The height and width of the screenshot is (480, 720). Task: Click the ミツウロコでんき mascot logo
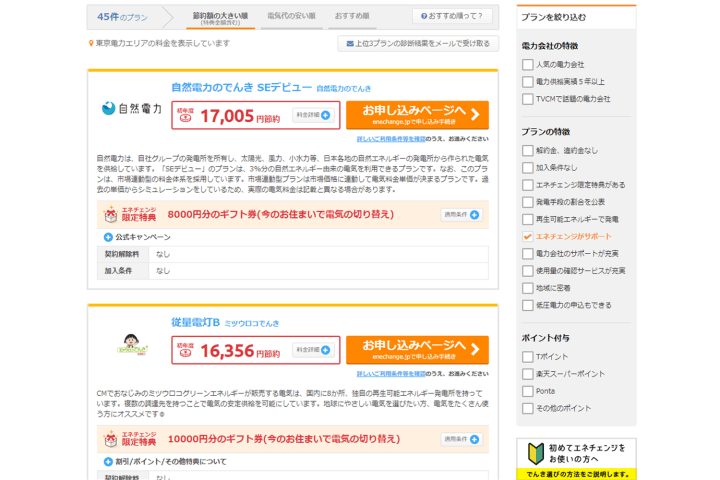(132, 345)
